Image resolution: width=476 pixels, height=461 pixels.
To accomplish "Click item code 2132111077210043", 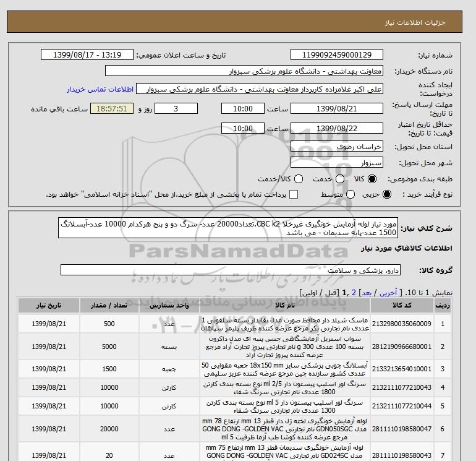I will [402, 387].
